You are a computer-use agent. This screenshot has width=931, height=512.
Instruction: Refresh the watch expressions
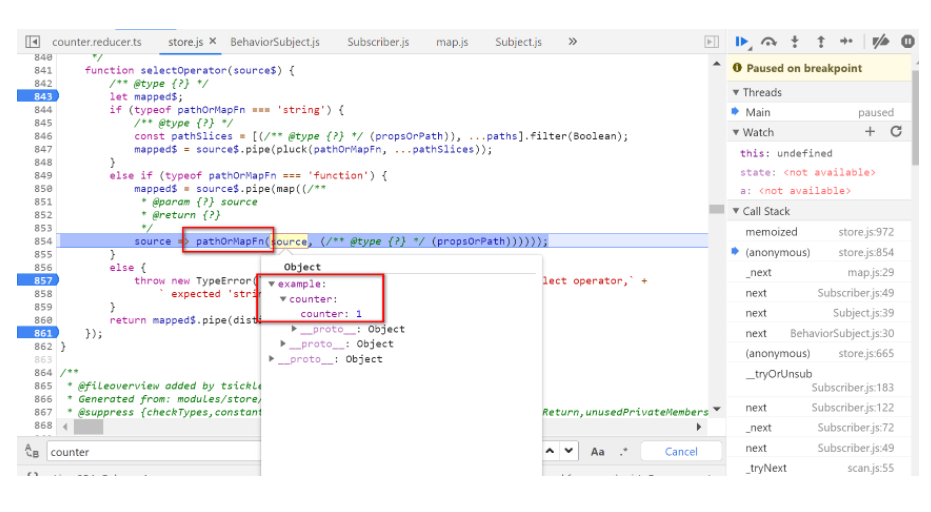[896, 132]
